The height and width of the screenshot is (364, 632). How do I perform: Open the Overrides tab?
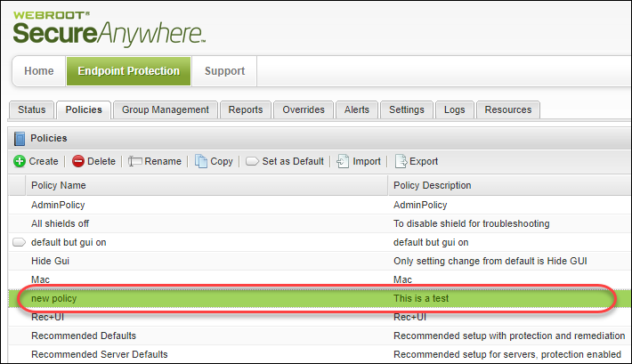[x=304, y=109]
